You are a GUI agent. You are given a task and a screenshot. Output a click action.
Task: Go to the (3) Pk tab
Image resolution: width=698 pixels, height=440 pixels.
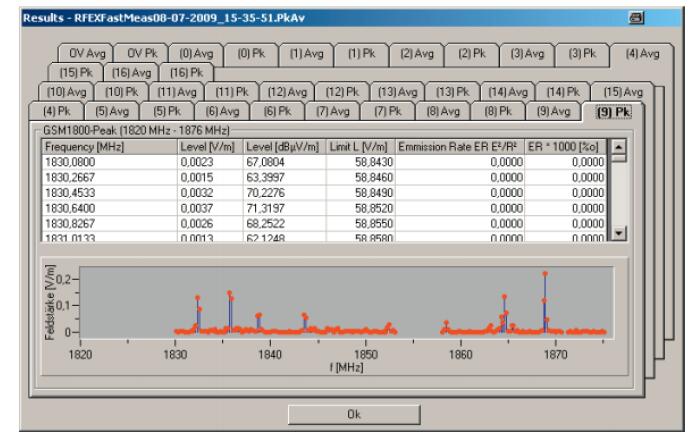[582, 51]
